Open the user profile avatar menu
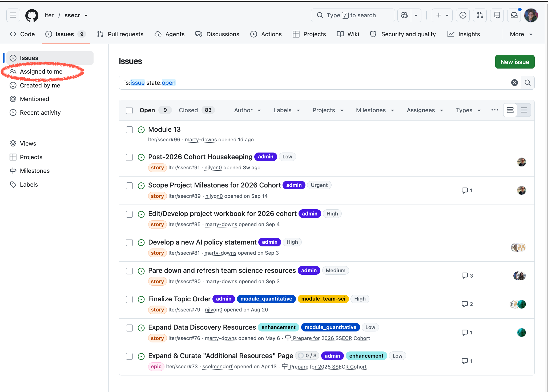 (531, 15)
